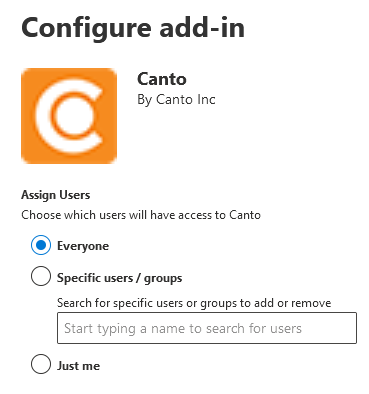Click the Assign Users section heading
The height and width of the screenshot is (394, 369).
coord(56,195)
